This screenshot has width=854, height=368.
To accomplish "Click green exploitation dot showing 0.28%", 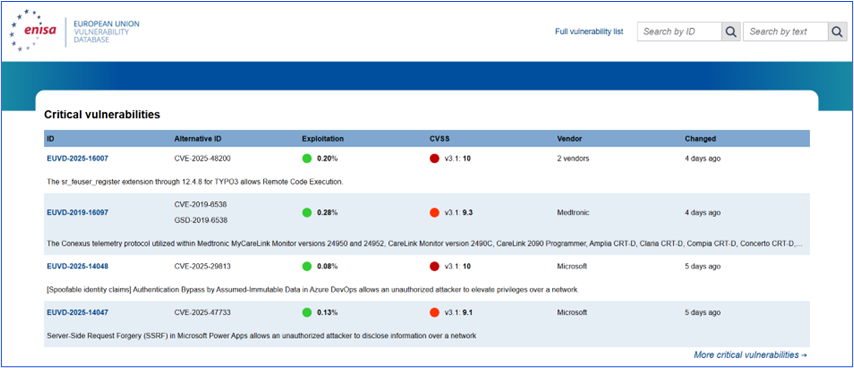I will click(307, 212).
